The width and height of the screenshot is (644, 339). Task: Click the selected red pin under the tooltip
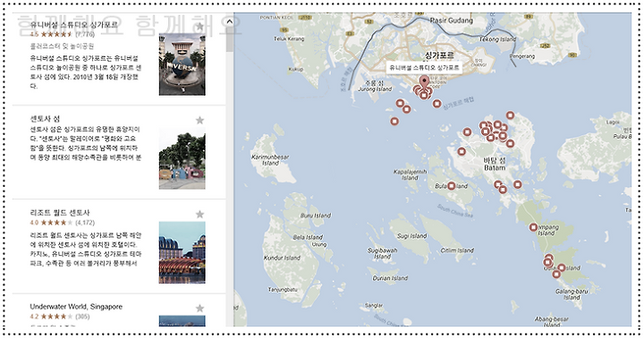point(424,82)
